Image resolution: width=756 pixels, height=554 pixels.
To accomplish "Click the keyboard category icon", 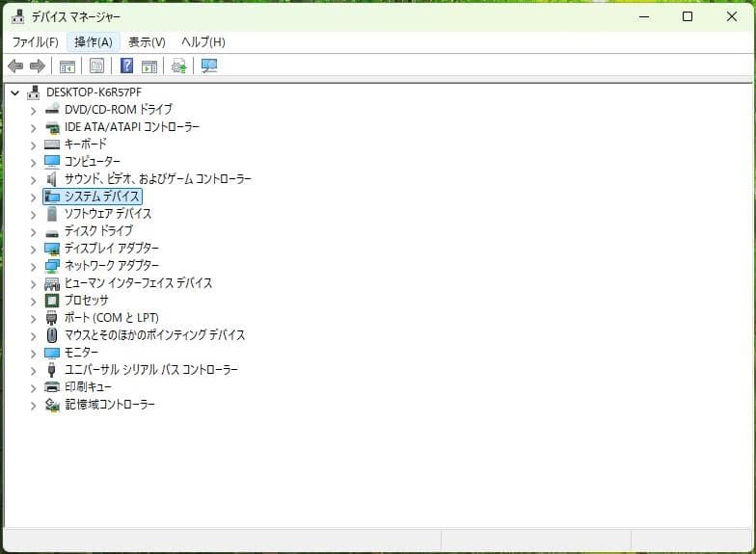I will coord(52,145).
